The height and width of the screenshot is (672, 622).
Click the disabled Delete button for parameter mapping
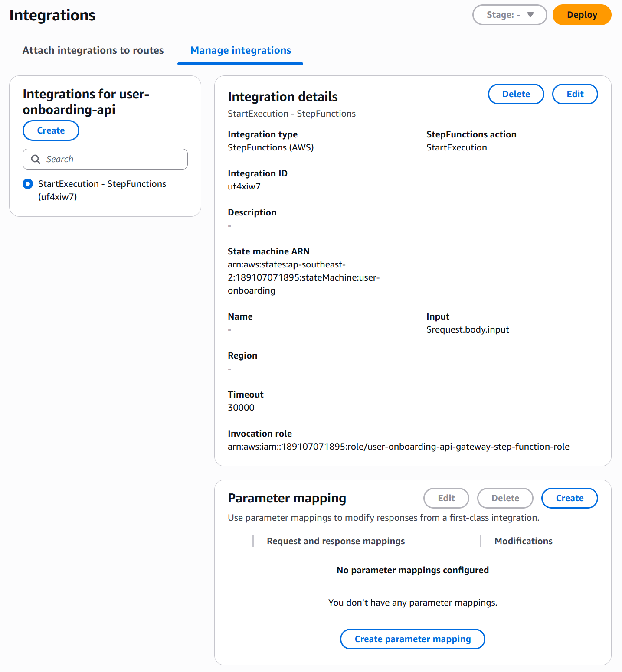pos(505,498)
